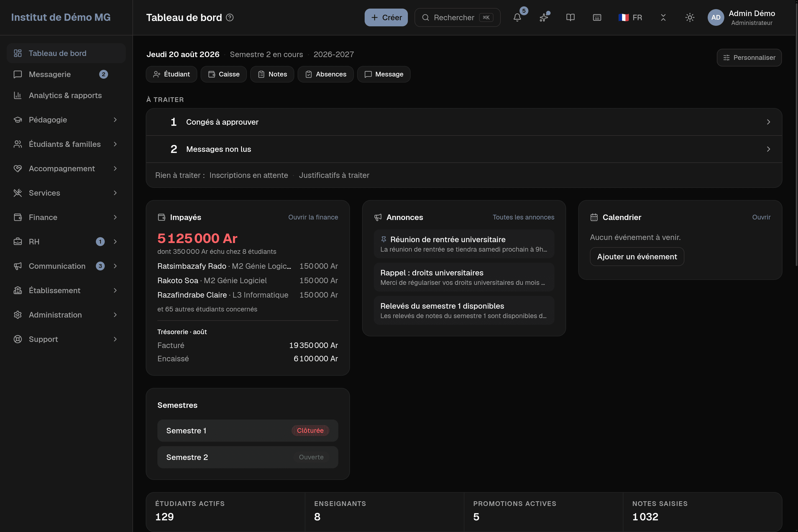
Task: Expand the RH section
Action: coord(66,242)
